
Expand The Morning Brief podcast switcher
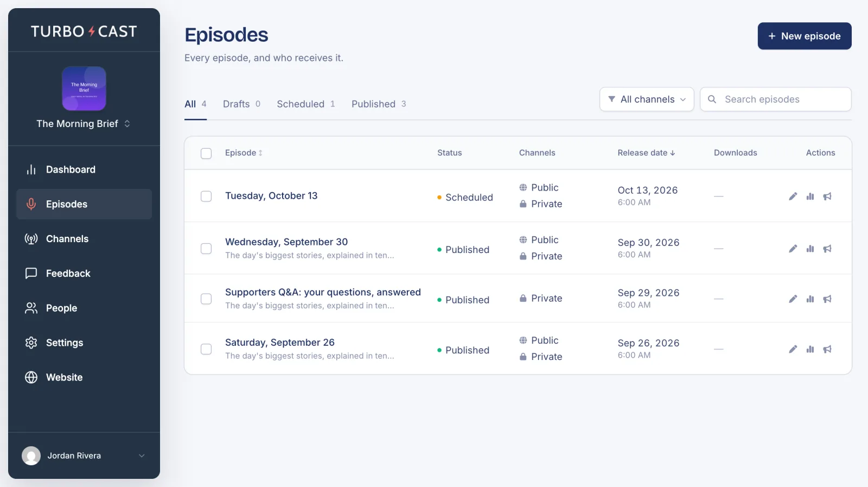84,124
